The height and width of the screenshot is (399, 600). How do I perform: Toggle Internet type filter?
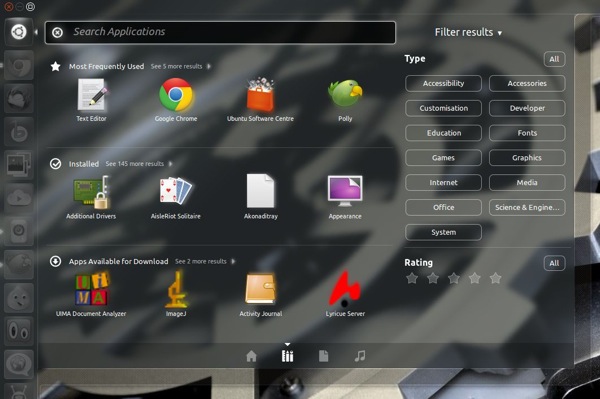(443, 182)
